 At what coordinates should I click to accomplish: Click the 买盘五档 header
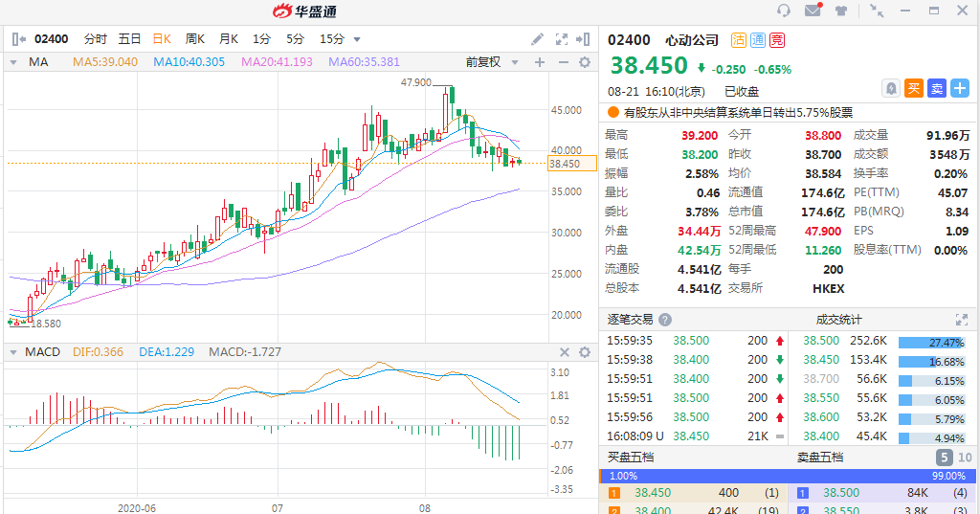(x=631, y=458)
